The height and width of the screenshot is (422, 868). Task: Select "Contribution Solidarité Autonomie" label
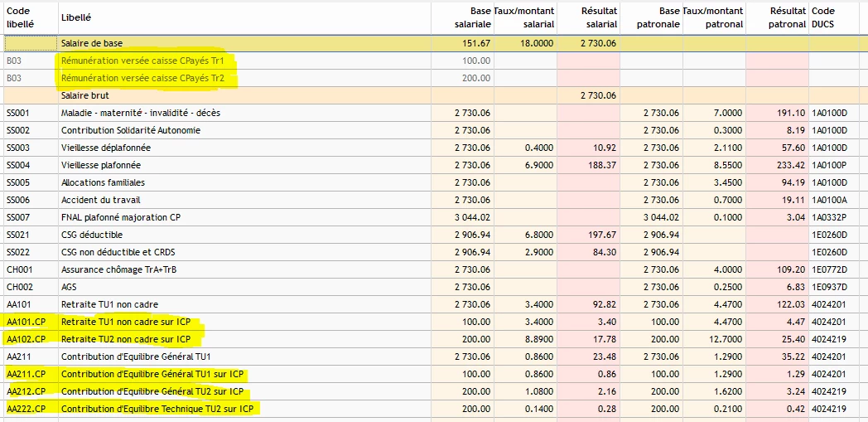[130, 130]
